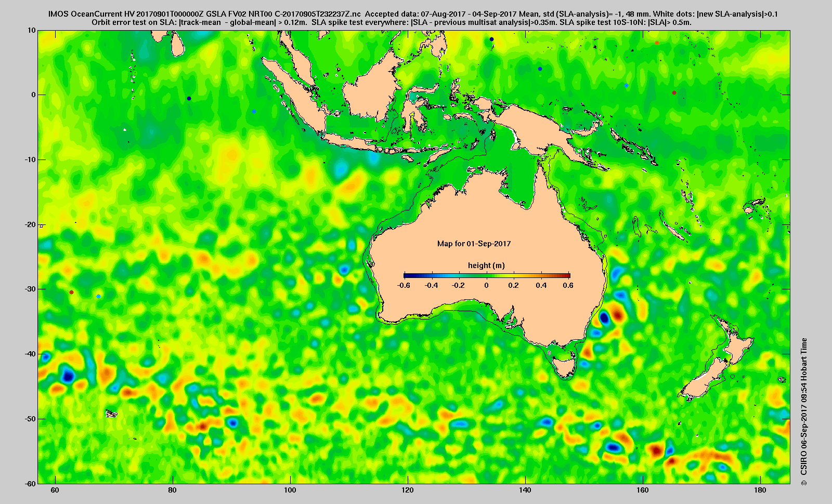Click the latitude -10 axis label
This screenshot has width=832, height=504.
30,160
